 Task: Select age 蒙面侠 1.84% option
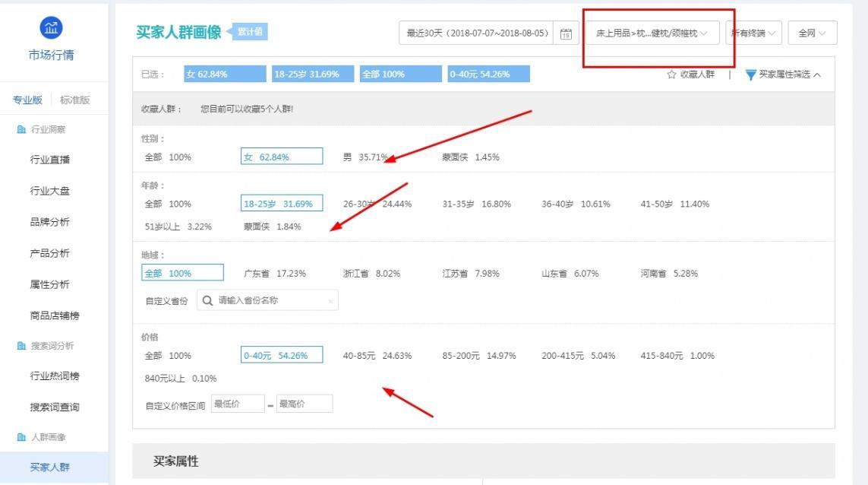pyautogui.click(x=273, y=227)
